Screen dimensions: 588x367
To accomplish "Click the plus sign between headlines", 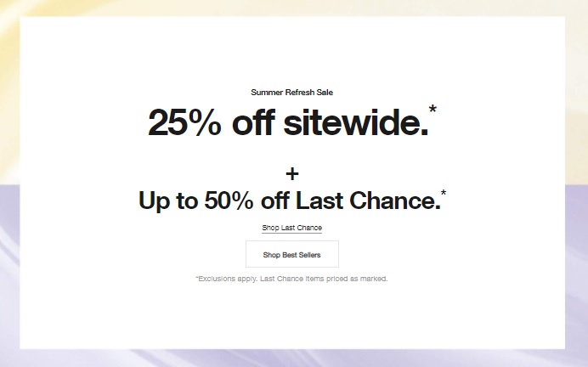I will pyautogui.click(x=293, y=173).
